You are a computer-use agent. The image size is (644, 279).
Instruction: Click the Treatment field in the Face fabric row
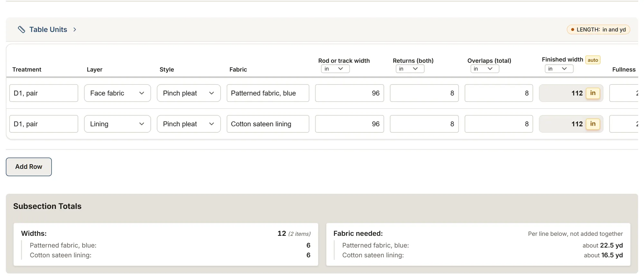(44, 93)
